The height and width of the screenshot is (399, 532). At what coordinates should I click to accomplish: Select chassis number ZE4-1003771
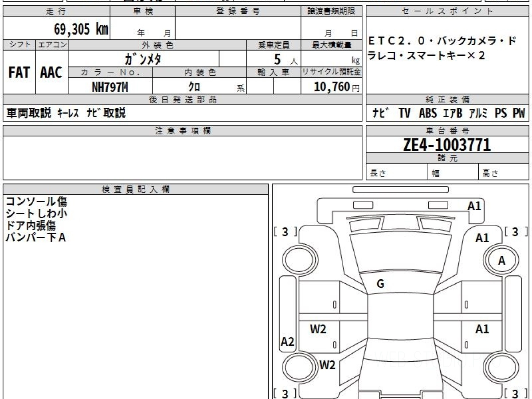(x=447, y=145)
